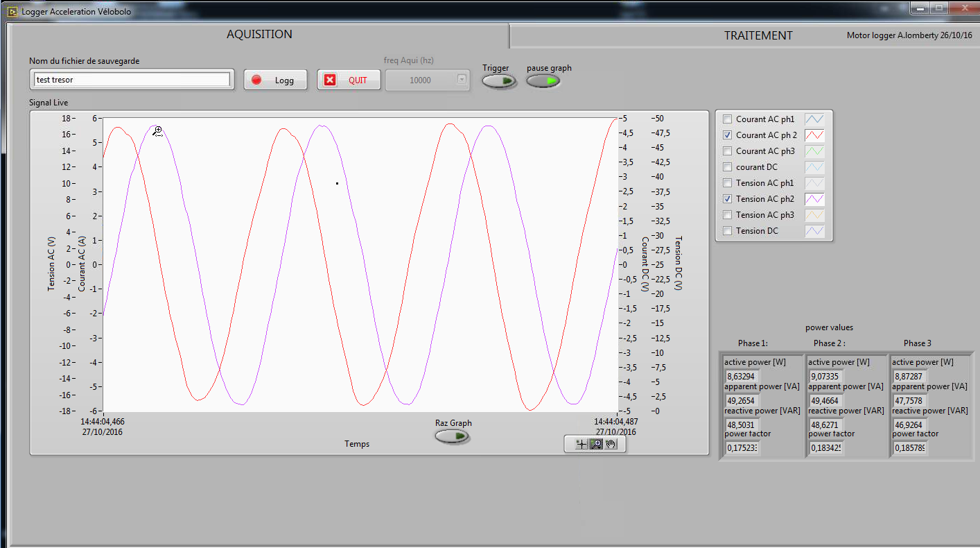Image resolution: width=980 pixels, height=548 pixels.
Task: Toggle the pause graph switch
Action: click(543, 81)
